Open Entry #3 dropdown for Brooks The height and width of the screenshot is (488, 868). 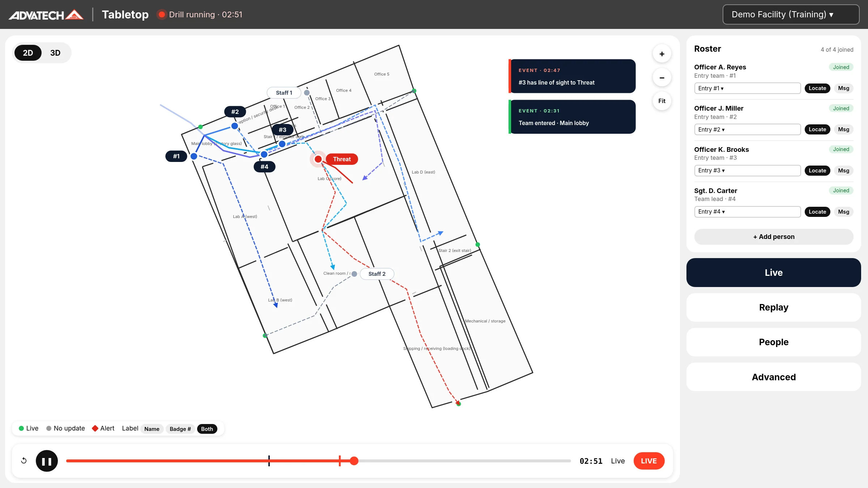[x=747, y=170]
